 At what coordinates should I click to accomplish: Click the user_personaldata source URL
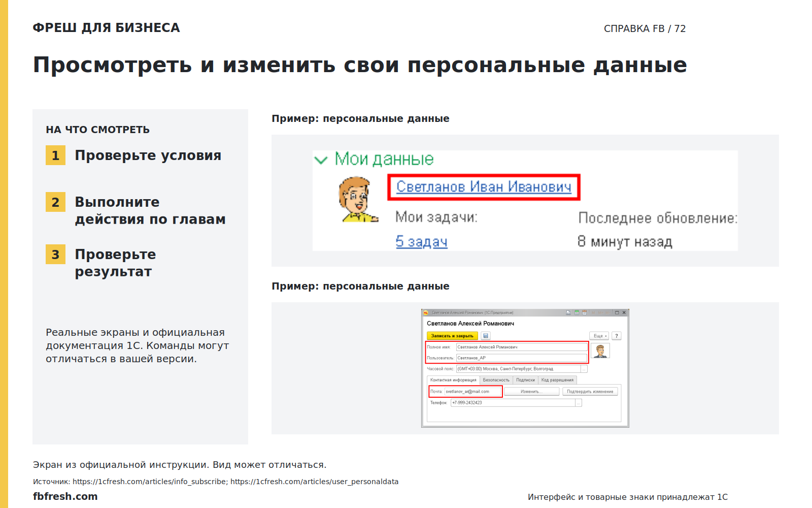(315, 482)
